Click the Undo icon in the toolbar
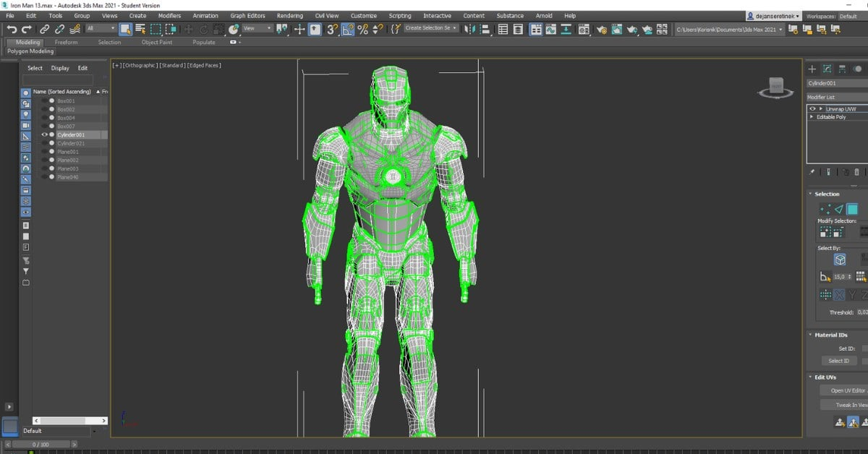The width and height of the screenshot is (868, 454). click(10, 29)
